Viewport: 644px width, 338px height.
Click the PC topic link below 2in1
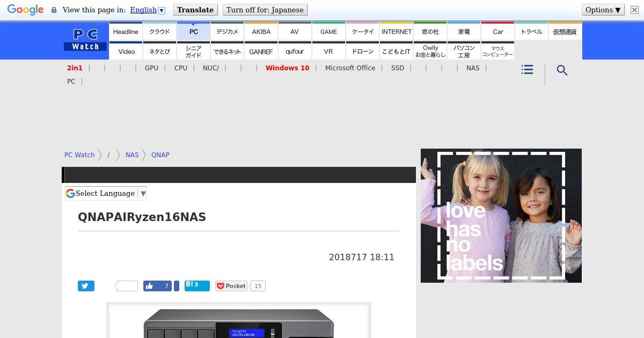71,82
